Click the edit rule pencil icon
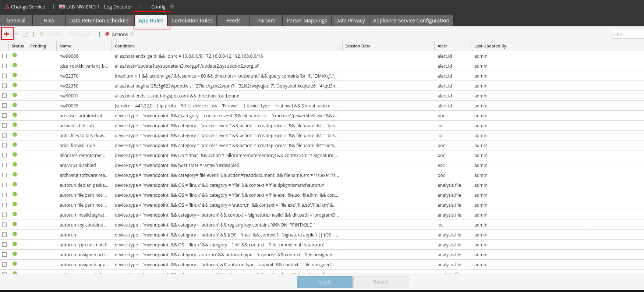This screenshot has height=292, width=644. pyautogui.click(x=26, y=34)
